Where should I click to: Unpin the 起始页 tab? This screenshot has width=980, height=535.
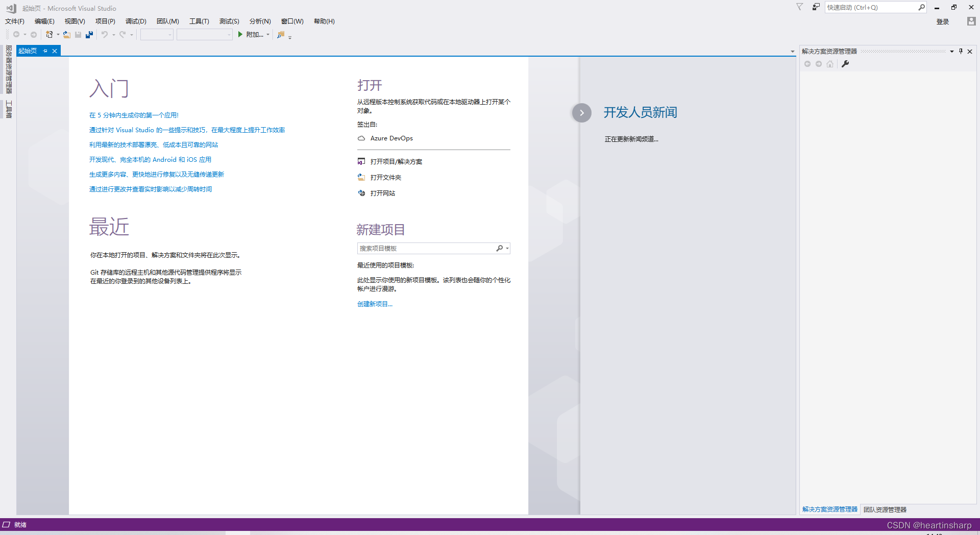[45, 51]
